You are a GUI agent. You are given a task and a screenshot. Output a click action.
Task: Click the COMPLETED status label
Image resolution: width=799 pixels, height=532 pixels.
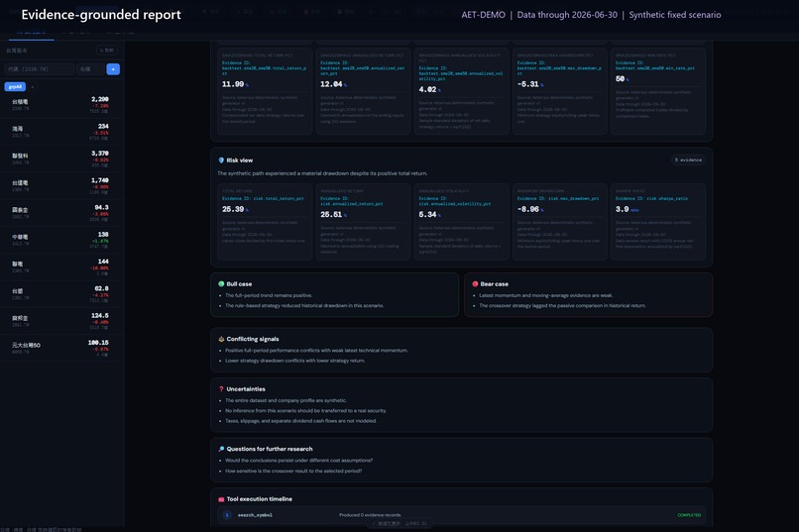pyautogui.click(x=689, y=515)
